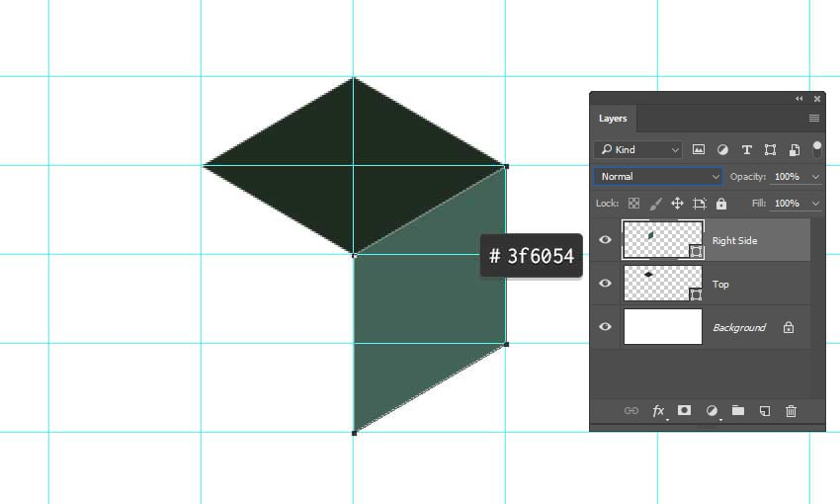Screen dimensions: 840x504
Task: Click the Opacity 100% value field
Action: pos(787,177)
